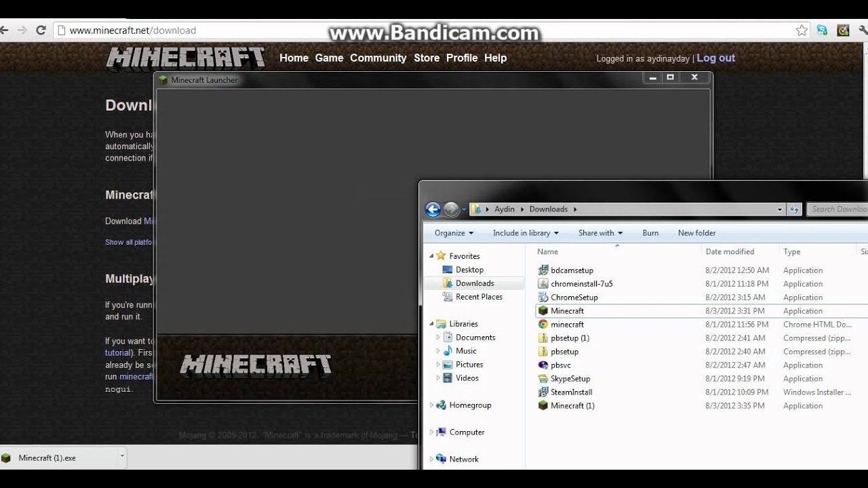Click the Minecraft logo on website header
Screen dimensions: 868x488
(186, 58)
